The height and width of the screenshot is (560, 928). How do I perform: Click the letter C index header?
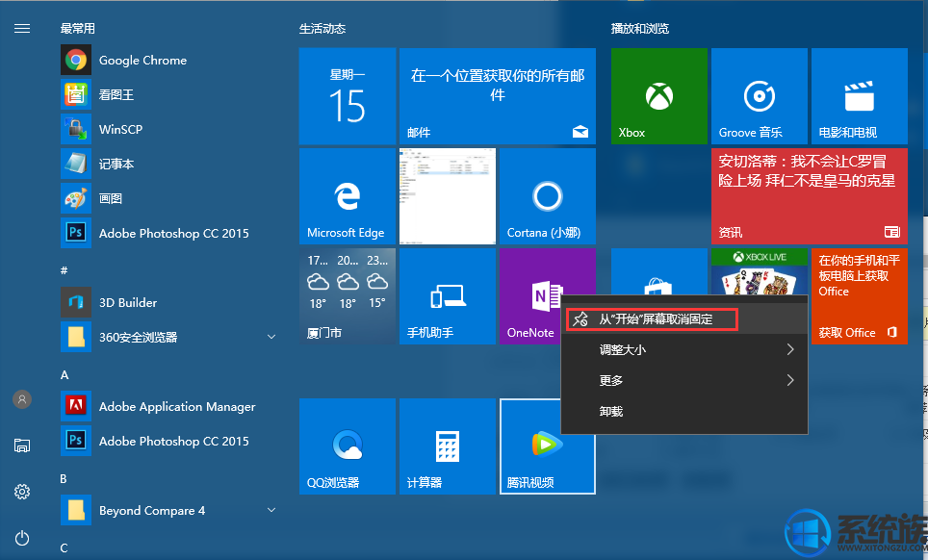pyautogui.click(x=64, y=548)
